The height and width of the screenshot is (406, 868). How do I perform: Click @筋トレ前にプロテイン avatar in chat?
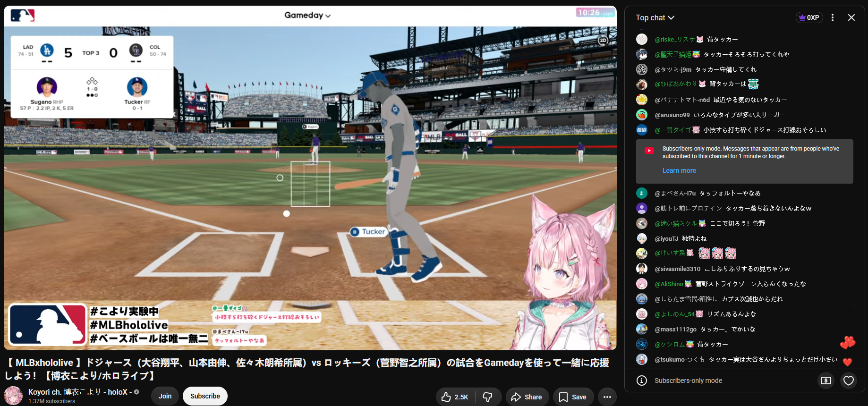(x=642, y=208)
